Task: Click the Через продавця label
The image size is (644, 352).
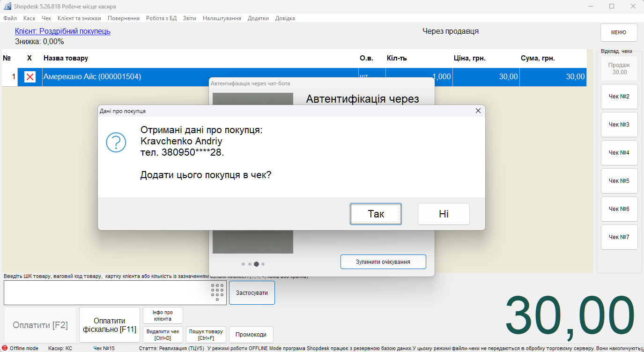Action: point(451,31)
